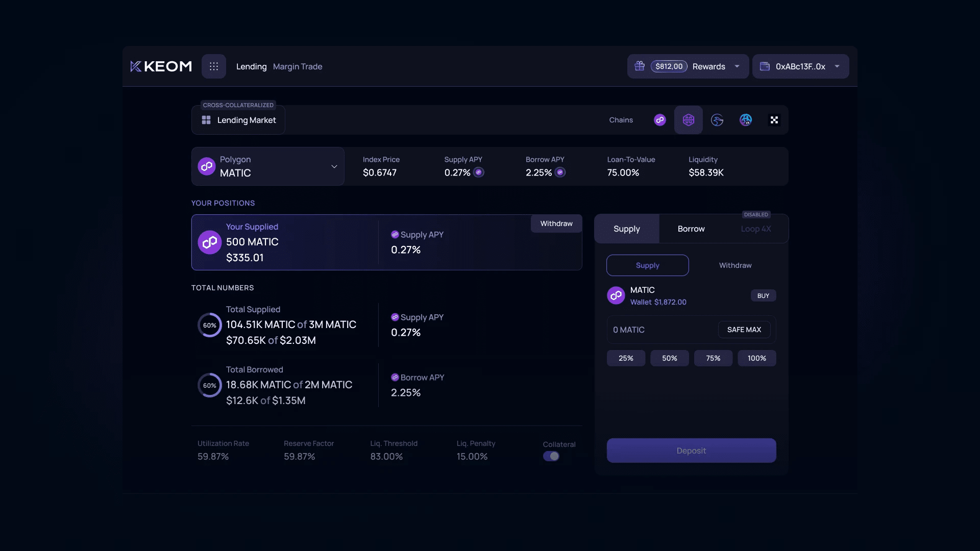The image size is (980, 551).
Task: Click the Polygon icon next to Total Borrowed Borrow APY
Action: click(x=395, y=378)
